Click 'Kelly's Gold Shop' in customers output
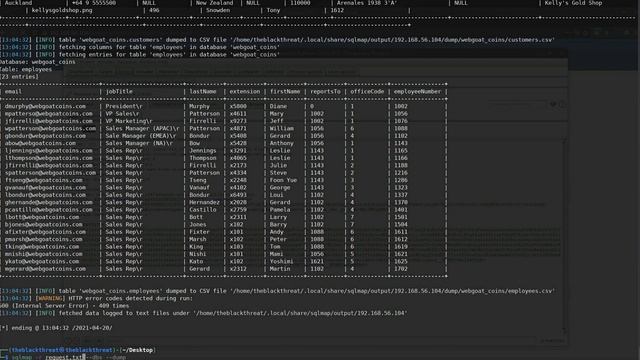 pos(573,3)
